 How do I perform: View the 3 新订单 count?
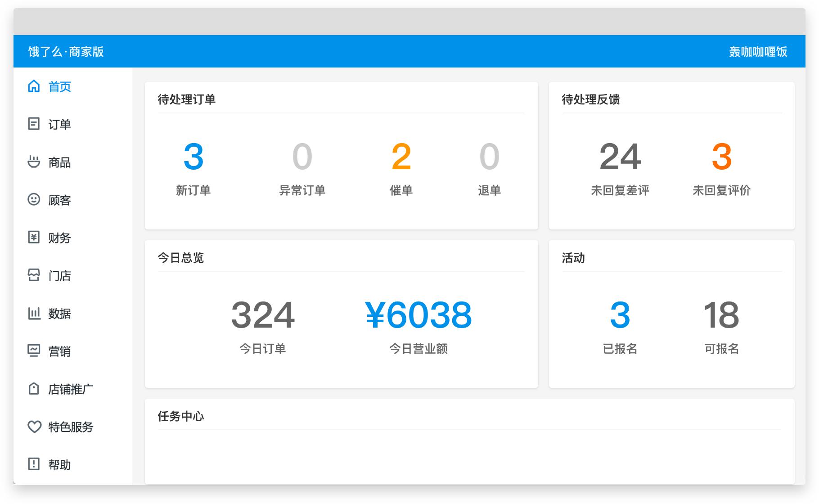click(193, 169)
